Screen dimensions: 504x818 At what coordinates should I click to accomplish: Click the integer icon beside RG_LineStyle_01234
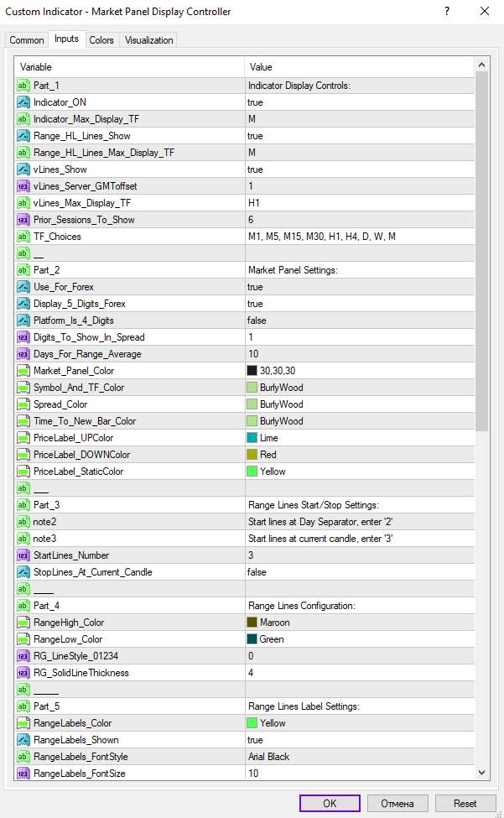click(23, 656)
